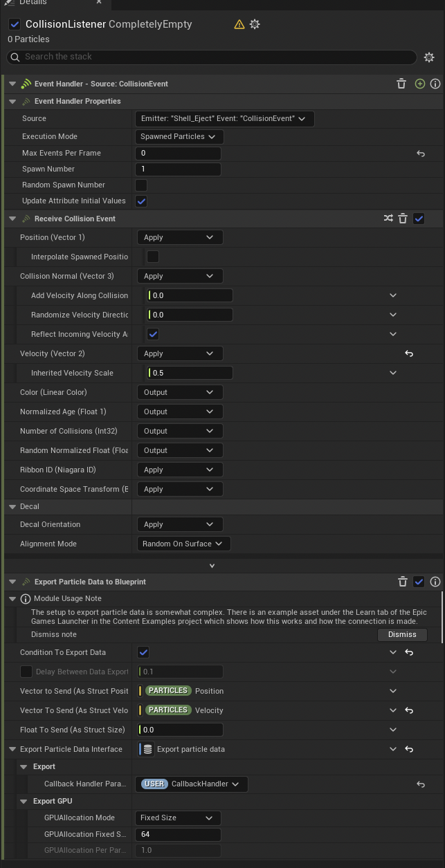The height and width of the screenshot is (868, 445).
Task: Focus the Search the stack box
Action: tap(212, 57)
